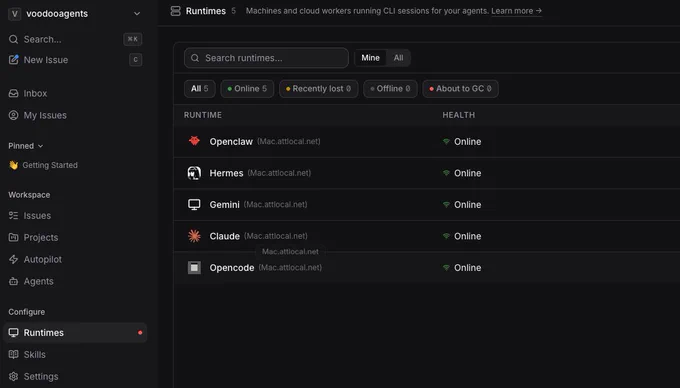Click the Autopilot lightning icon
This screenshot has height=388, width=680.
13,259
